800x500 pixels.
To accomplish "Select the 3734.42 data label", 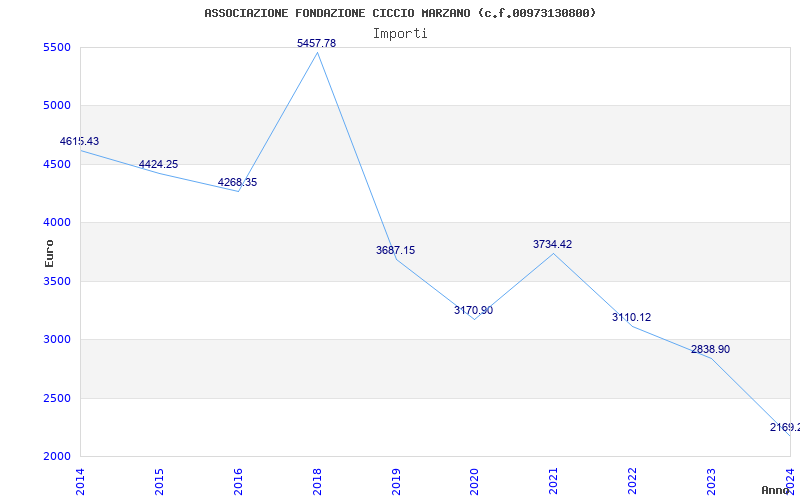I will click(553, 244).
